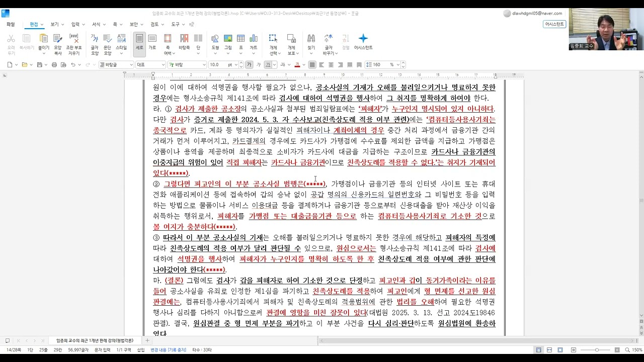Expand the underline style dropdown arrow
644x362 pixels.
tap(274, 65)
